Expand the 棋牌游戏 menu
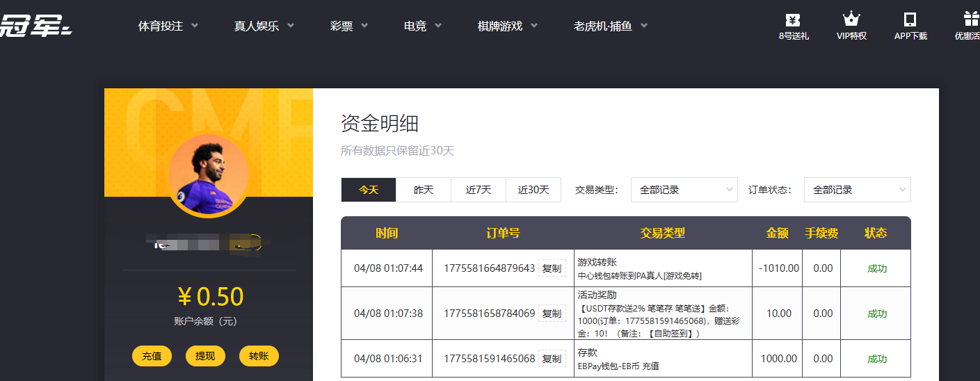The width and height of the screenshot is (980, 381). click(507, 26)
